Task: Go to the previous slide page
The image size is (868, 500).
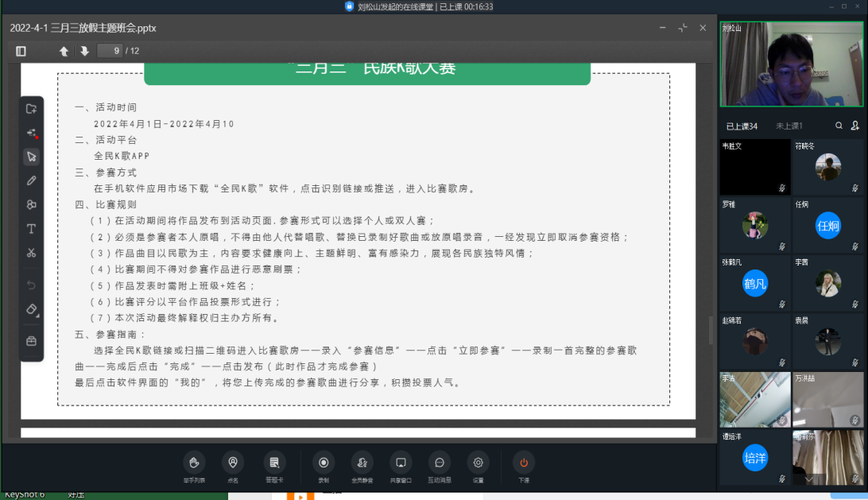Action: point(64,51)
